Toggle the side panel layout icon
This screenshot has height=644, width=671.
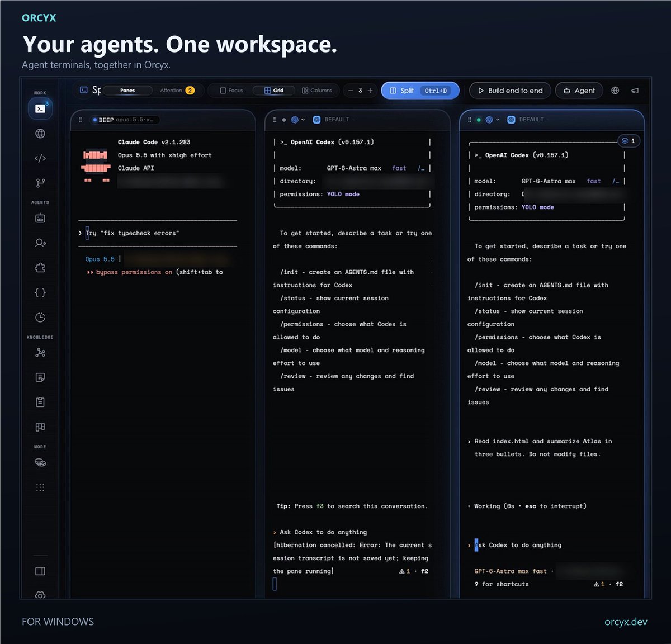click(40, 571)
